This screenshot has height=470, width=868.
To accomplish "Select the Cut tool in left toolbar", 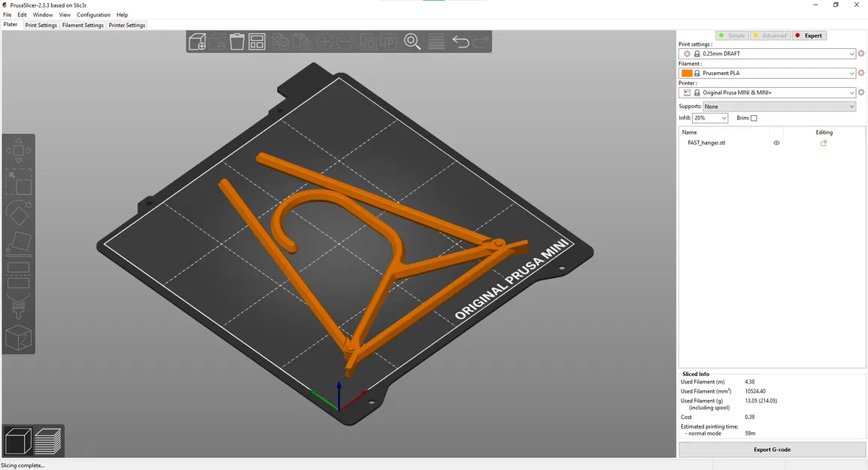I will pos(18,274).
